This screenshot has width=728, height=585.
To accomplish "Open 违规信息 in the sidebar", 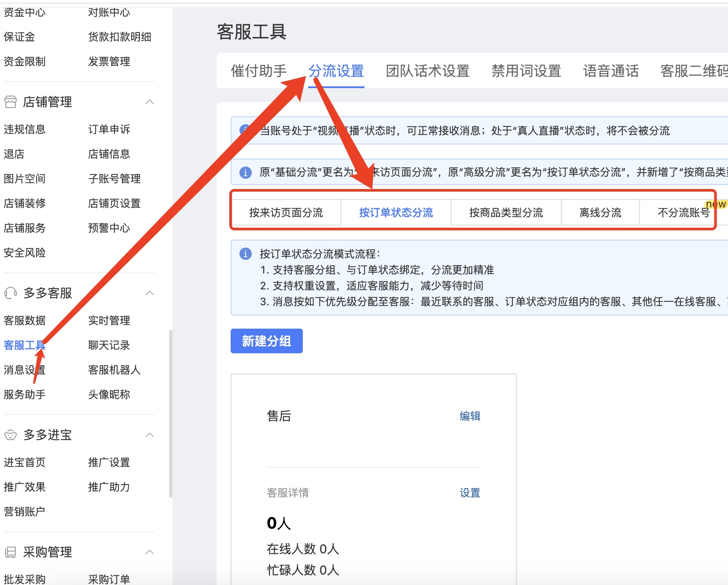I will coord(25,130).
